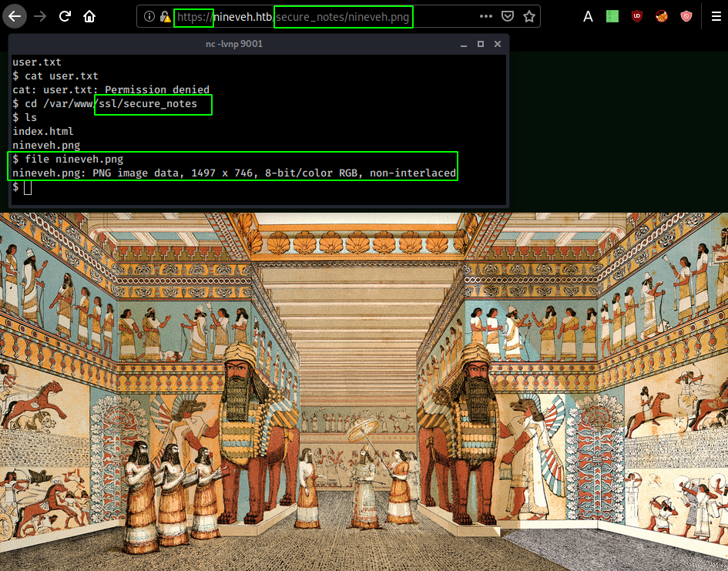Viewport: 728px width, 571px height.
Task: Open the page actions three-dots menu
Action: tap(485, 17)
